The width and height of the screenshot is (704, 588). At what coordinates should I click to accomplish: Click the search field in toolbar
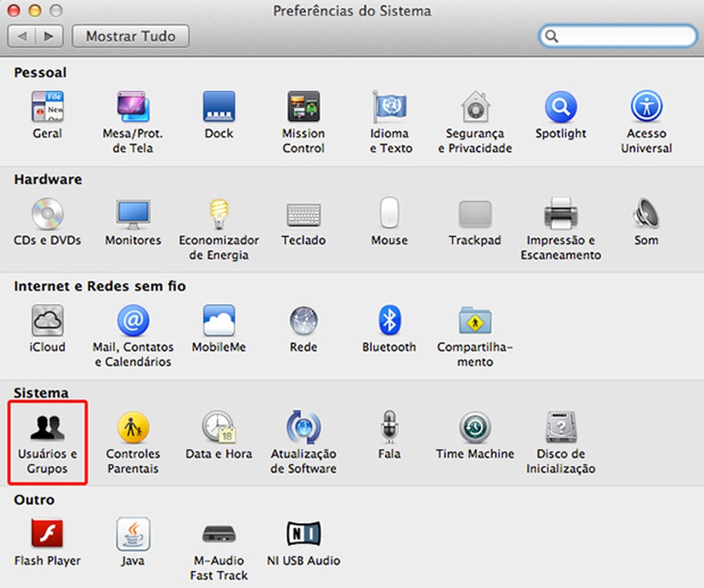(x=622, y=36)
